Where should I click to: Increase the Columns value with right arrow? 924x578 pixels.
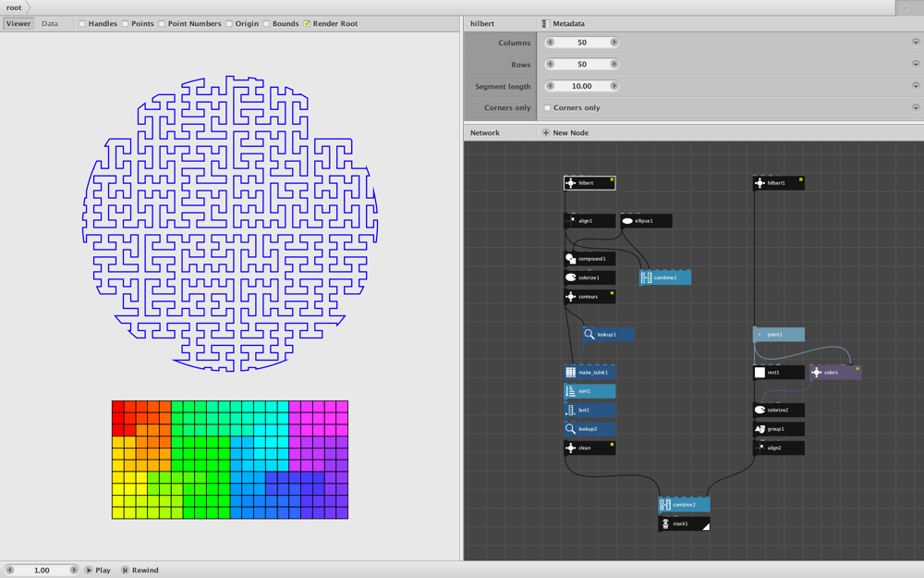pyautogui.click(x=614, y=43)
